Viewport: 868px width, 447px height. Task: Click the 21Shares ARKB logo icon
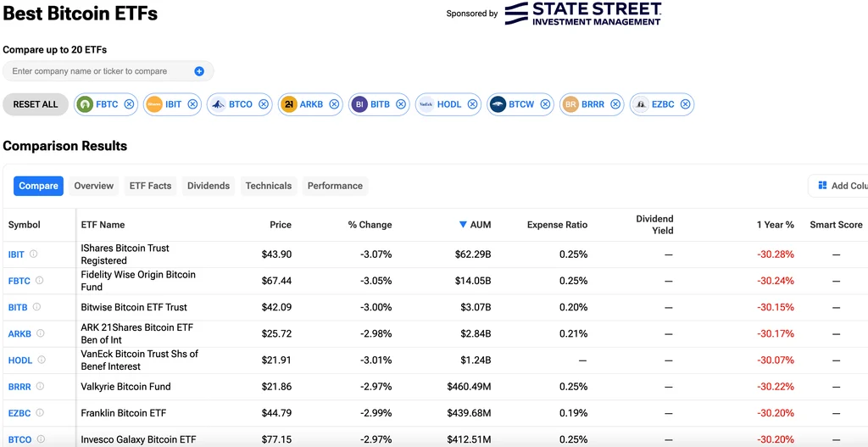coord(288,104)
